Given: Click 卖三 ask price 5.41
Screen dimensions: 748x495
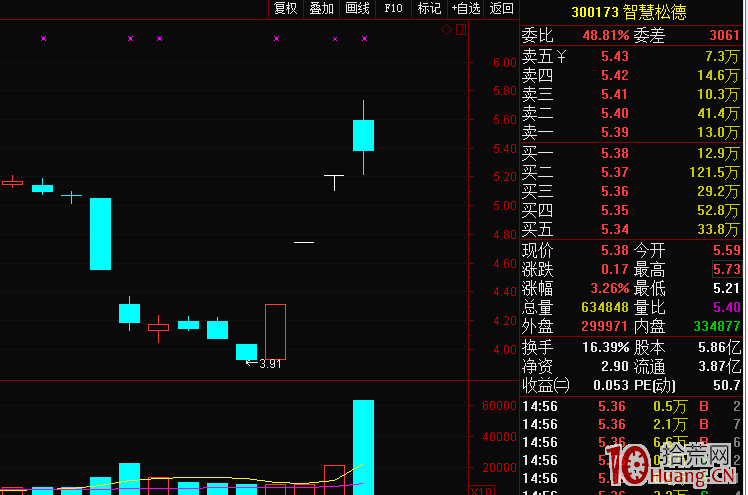Looking at the screenshot, I should pos(614,94).
